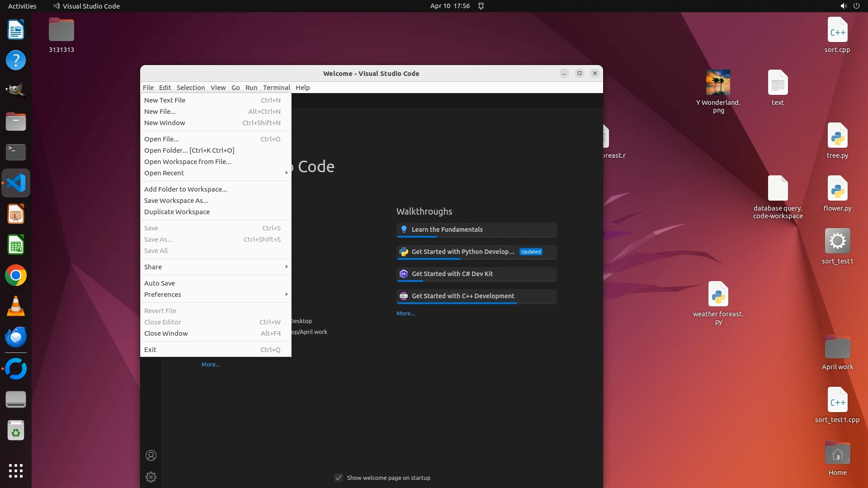
Task: Open the tree.py desktop file
Action: (837, 136)
